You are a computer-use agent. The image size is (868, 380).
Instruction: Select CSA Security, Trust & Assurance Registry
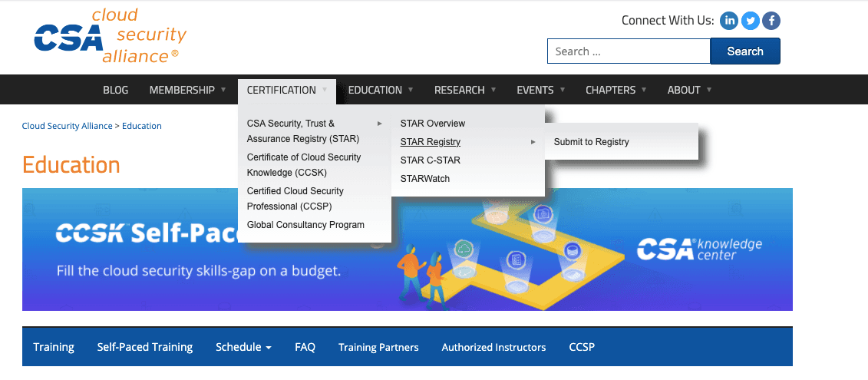[303, 131]
